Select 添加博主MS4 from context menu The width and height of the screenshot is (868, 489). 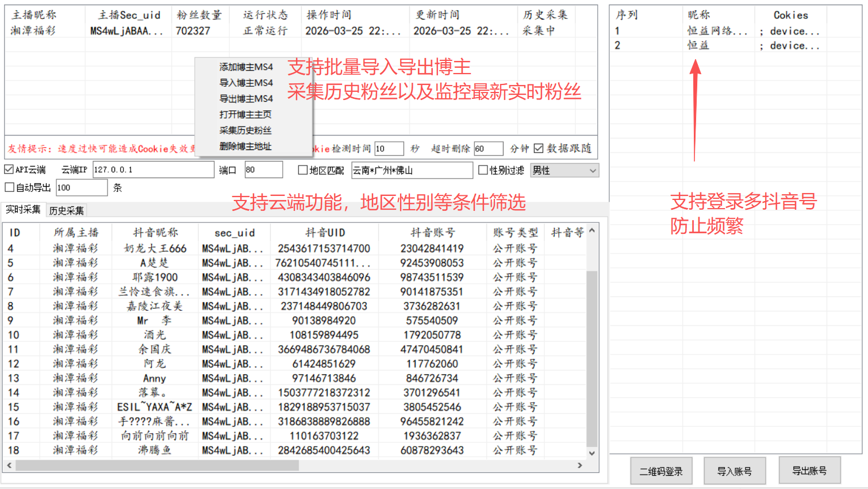click(246, 67)
